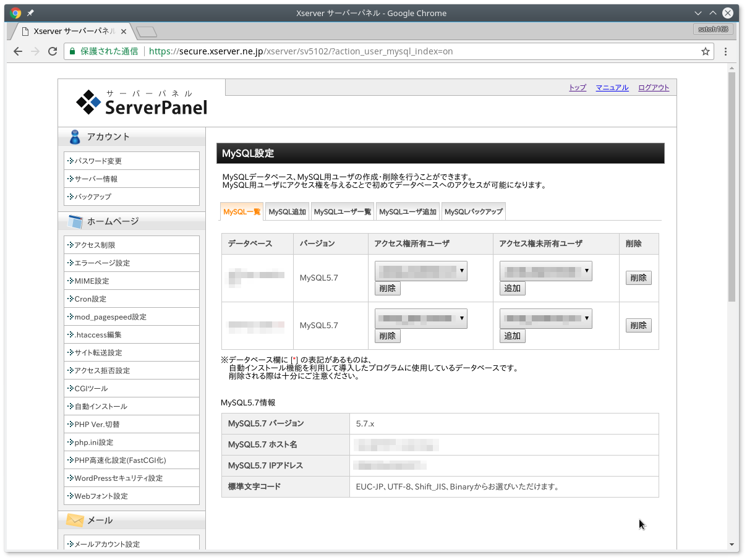Open サーバー情報 in the sidebar
This screenshot has width=747, height=560.
pyautogui.click(x=132, y=179)
